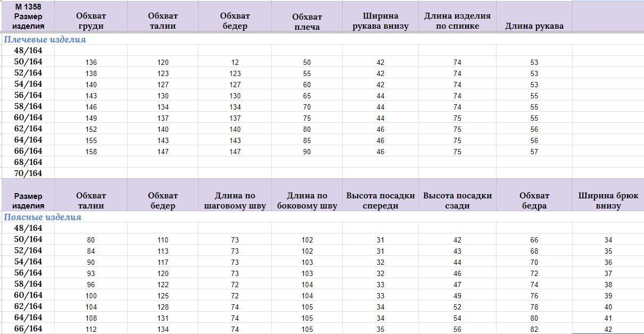644x334 pixels.
Task: Select the 'Длина изделия по спинке' header
Action: pyautogui.click(x=457, y=21)
